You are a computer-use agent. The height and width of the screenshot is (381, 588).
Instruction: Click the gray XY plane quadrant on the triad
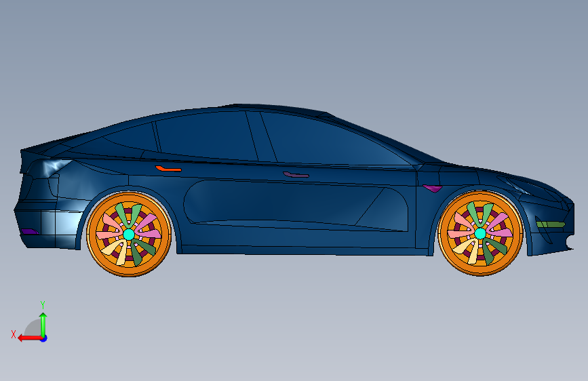coord(33,329)
